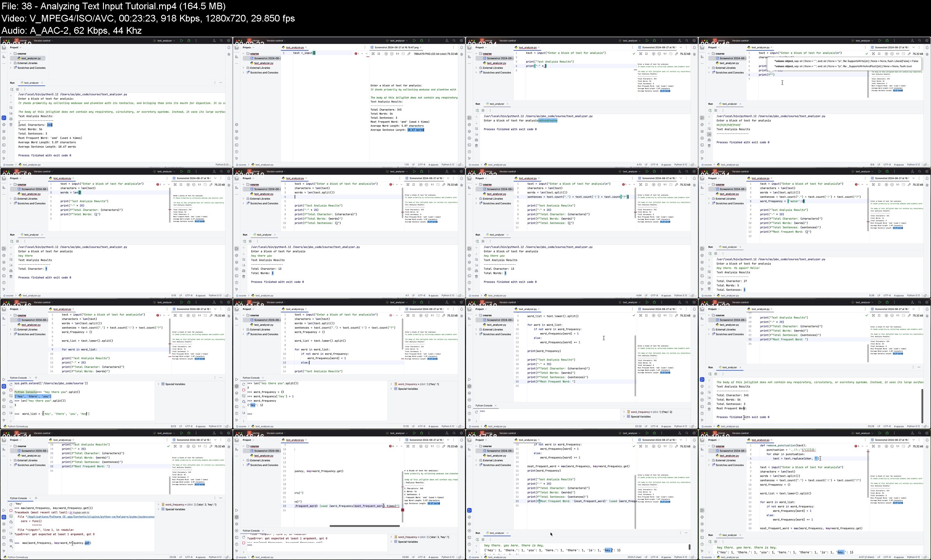This screenshot has height=560, width=931.
Task: Open text_analyzer run configuration dropdown in 00:03:34 frame
Action: (630, 40)
